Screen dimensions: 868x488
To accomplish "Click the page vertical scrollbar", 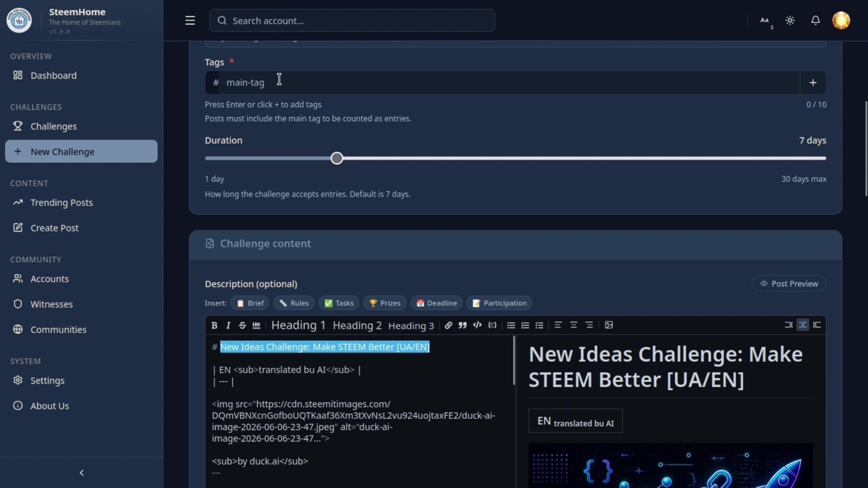I will (x=866, y=149).
